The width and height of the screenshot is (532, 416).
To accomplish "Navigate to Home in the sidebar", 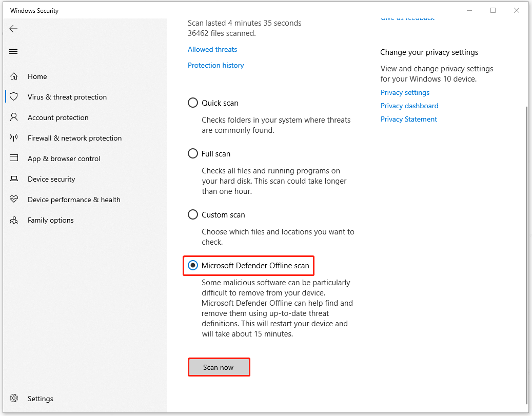I will pos(37,76).
